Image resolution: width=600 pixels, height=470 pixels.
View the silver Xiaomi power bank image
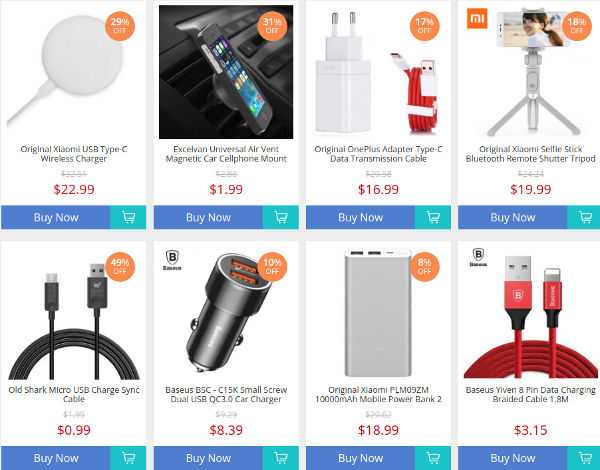(x=378, y=313)
